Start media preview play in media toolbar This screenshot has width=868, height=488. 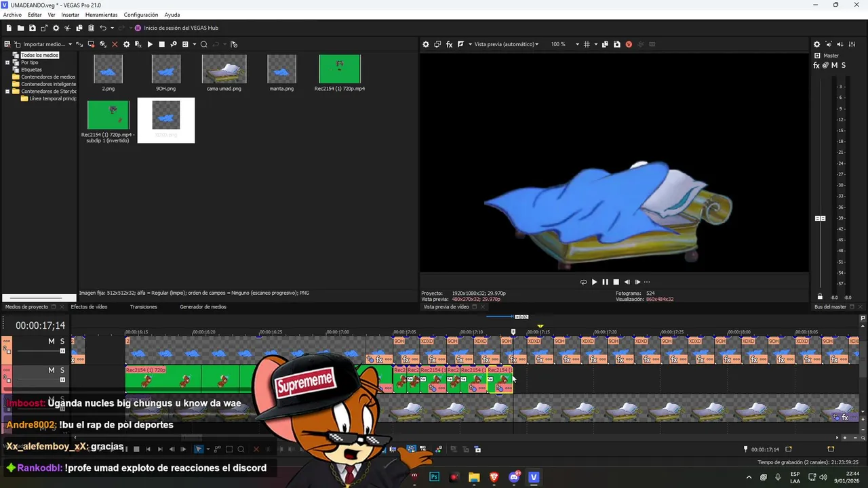[150, 44]
